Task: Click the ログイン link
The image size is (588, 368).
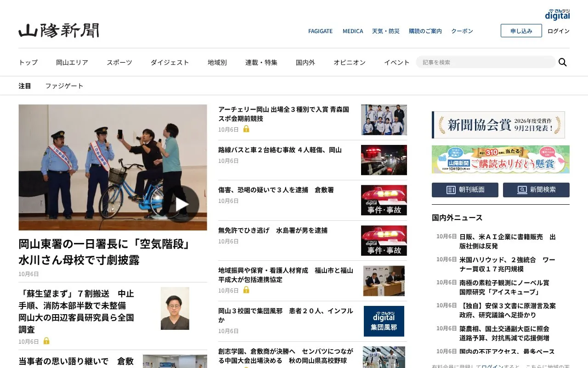Action: point(559,31)
